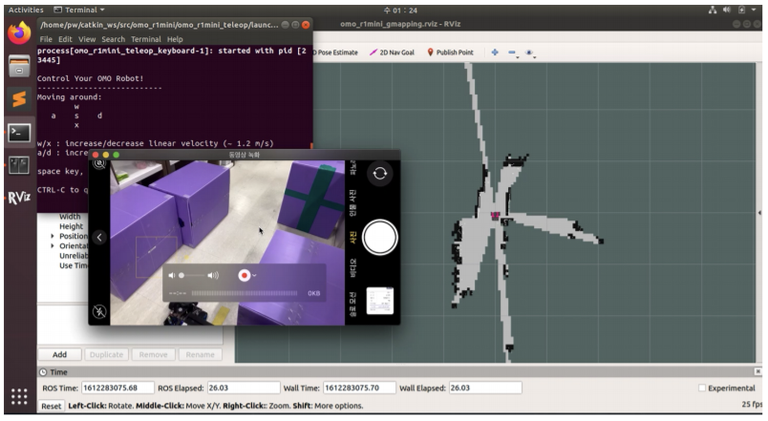Image resolution: width=768 pixels, height=421 pixels.
Task: Click the "0KB" file size readout
Action: [313, 293]
